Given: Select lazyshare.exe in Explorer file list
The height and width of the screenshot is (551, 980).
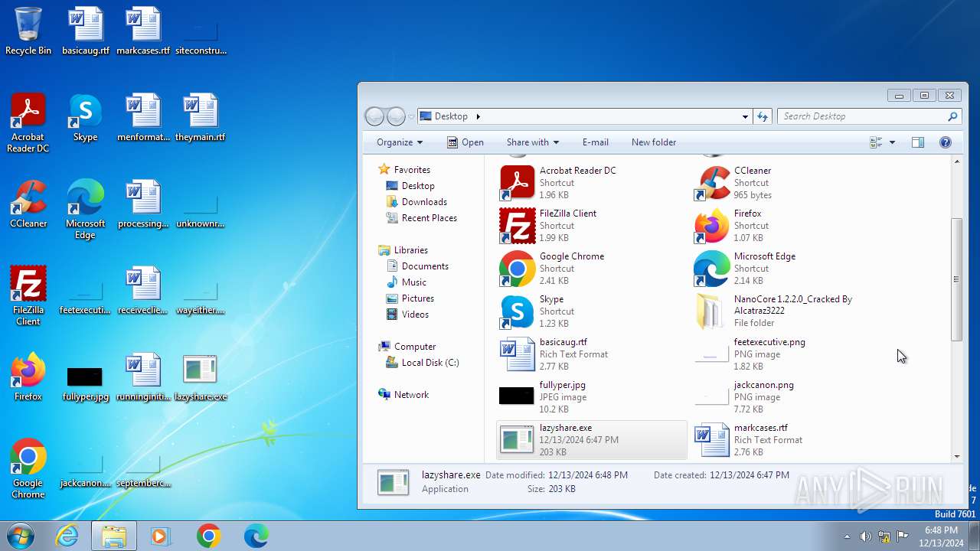Looking at the screenshot, I should [x=592, y=440].
